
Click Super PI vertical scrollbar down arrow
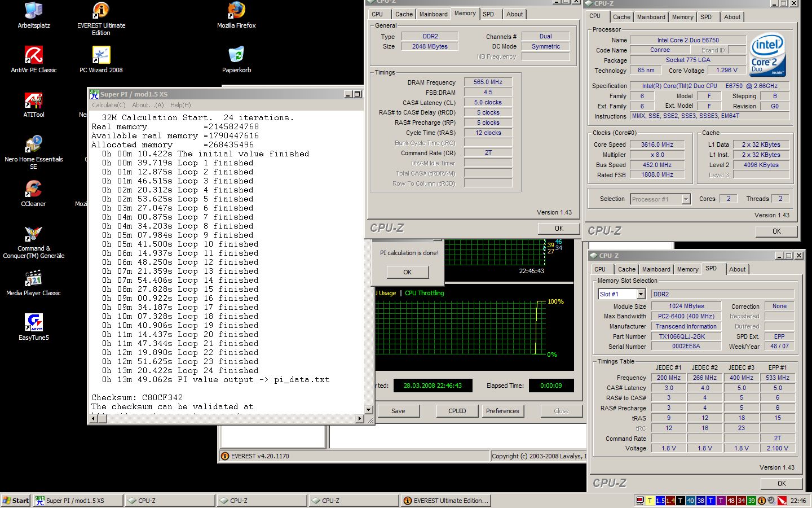pos(369,410)
